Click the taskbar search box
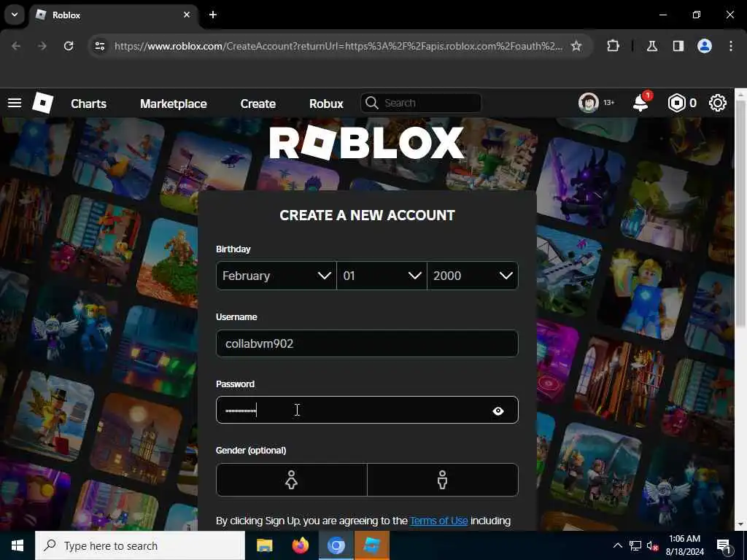The height and width of the screenshot is (560, 747). (x=140, y=545)
